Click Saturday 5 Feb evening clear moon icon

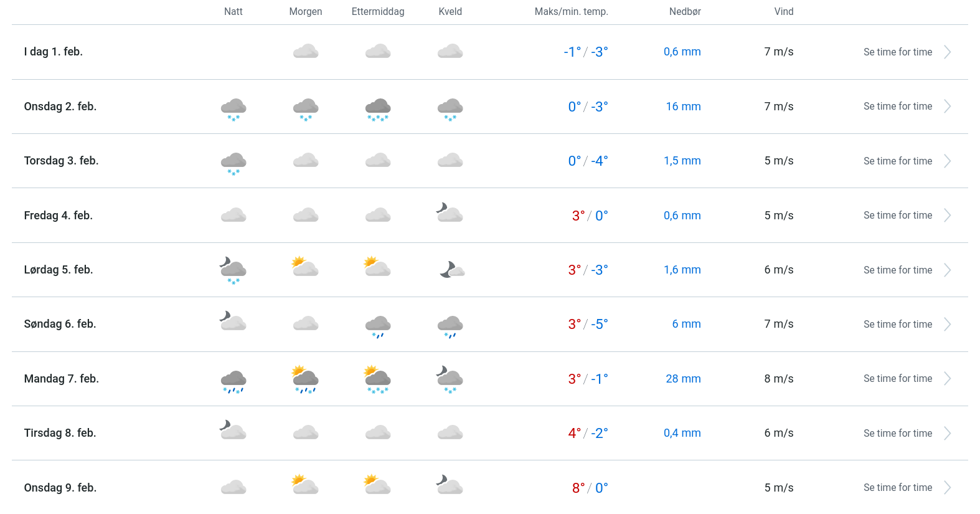451,270
